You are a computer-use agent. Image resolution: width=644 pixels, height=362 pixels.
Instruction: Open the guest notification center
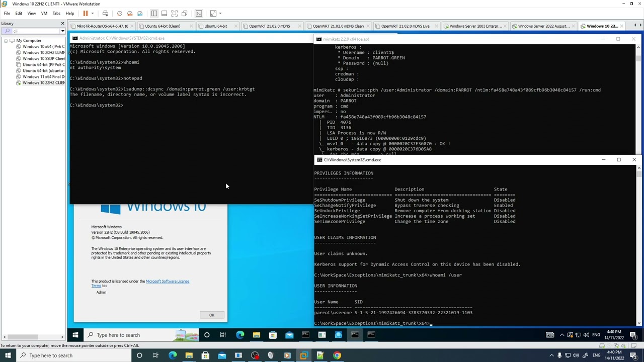point(633,335)
